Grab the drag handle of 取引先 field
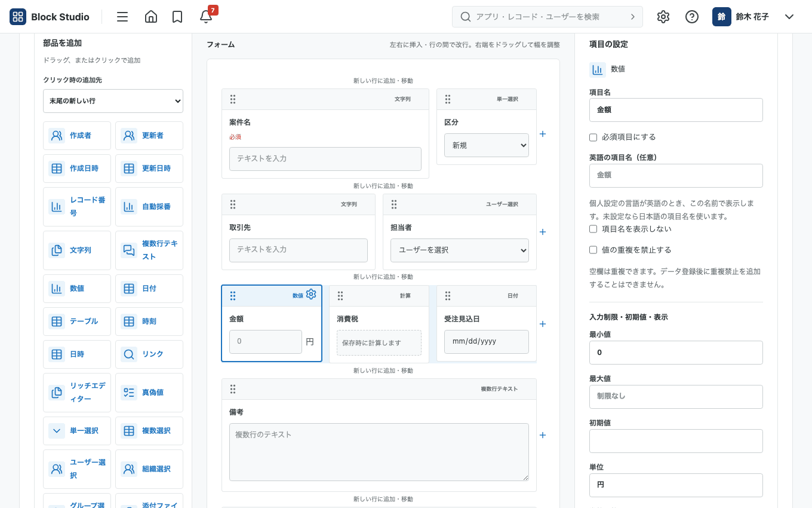Viewport: 812px width, 508px height. pos(233,204)
